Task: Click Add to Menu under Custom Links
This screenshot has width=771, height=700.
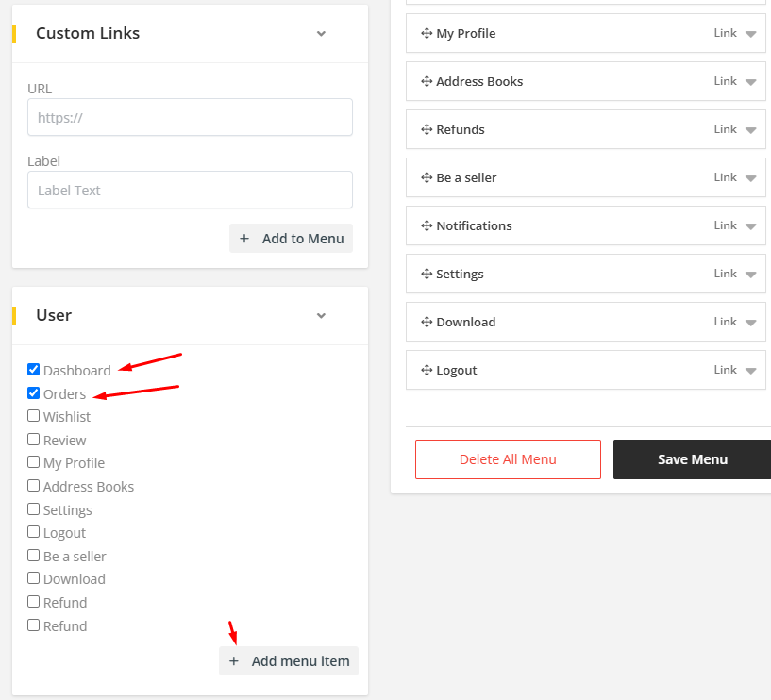Action: click(x=291, y=239)
